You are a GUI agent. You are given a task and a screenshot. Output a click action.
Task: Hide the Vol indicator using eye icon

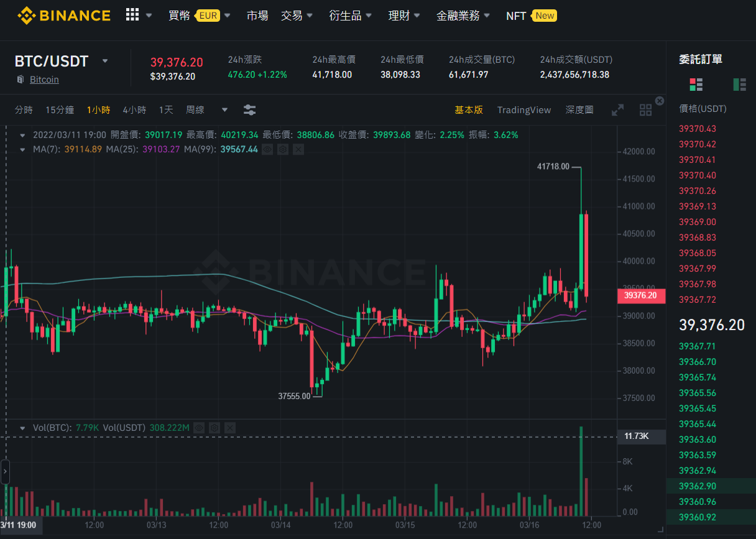(199, 428)
